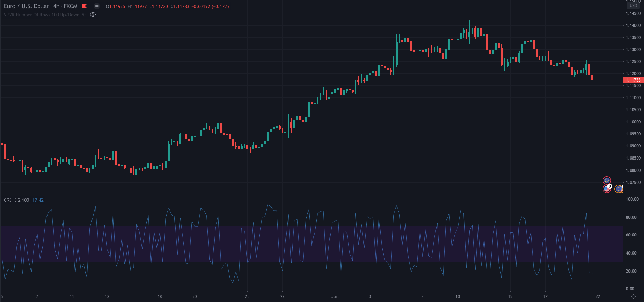
Task: Open the USD currency selector
Action: point(633,6)
